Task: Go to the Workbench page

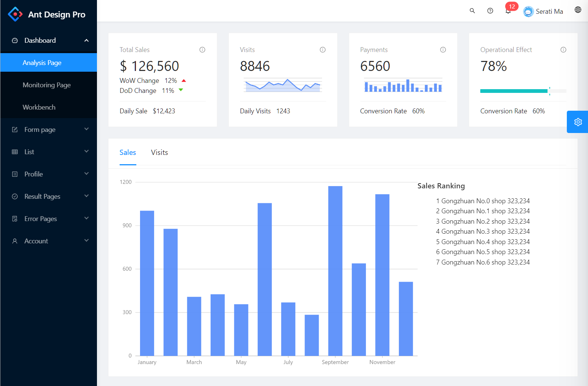Action: point(39,107)
